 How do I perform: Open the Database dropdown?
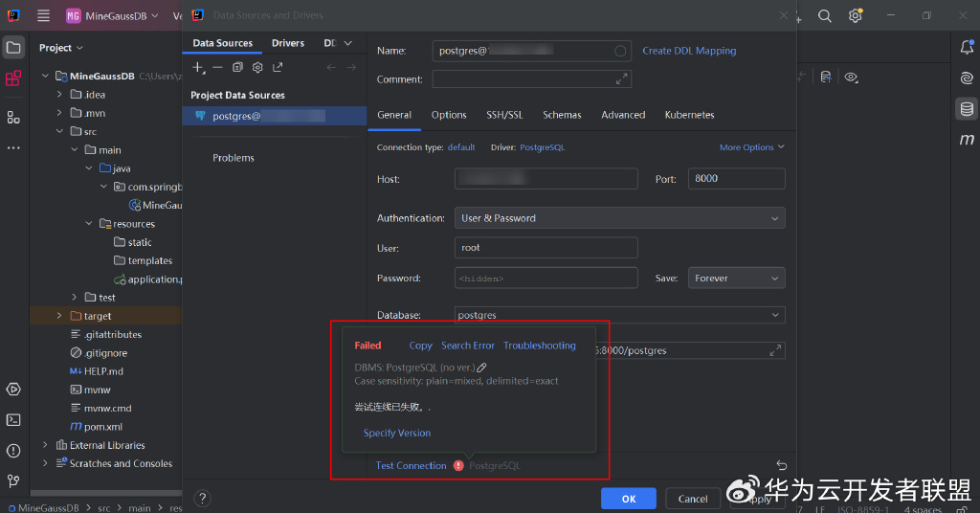(619, 315)
